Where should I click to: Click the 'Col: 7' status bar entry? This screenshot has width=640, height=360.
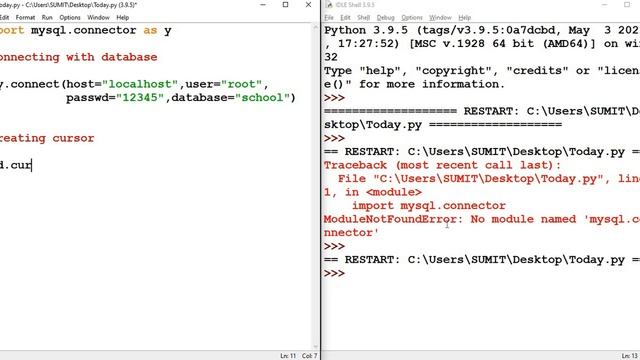pos(309,356)
